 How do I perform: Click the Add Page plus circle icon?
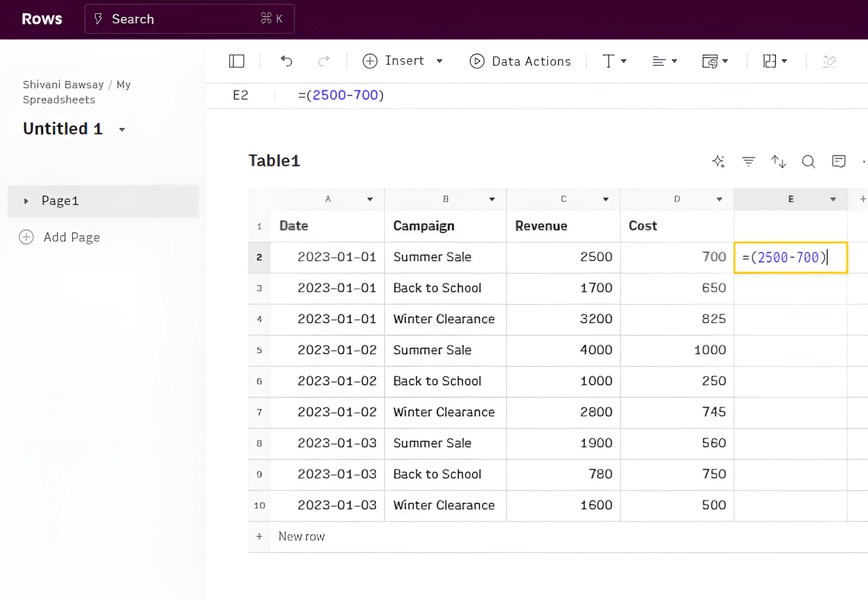point(26,237)
